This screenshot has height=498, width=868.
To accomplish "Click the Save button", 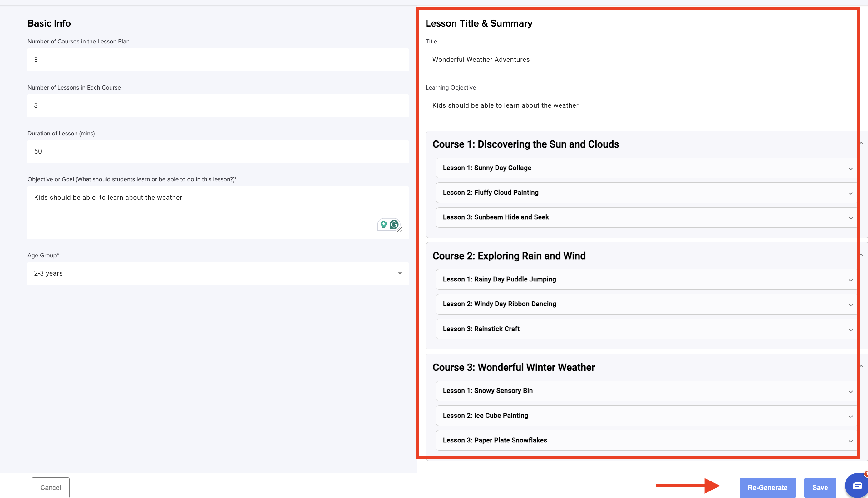I will click(x=820, y=487).
